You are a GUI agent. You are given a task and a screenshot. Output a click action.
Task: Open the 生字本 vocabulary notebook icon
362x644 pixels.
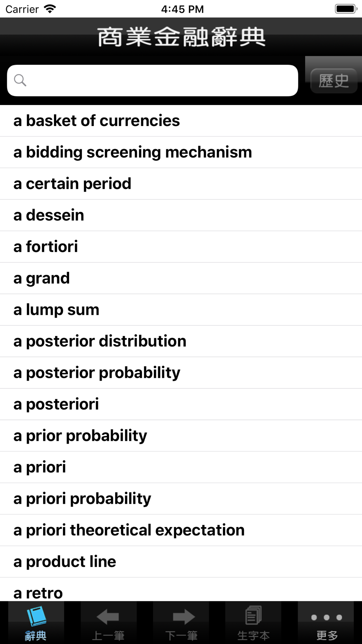[x=253, y=623]
